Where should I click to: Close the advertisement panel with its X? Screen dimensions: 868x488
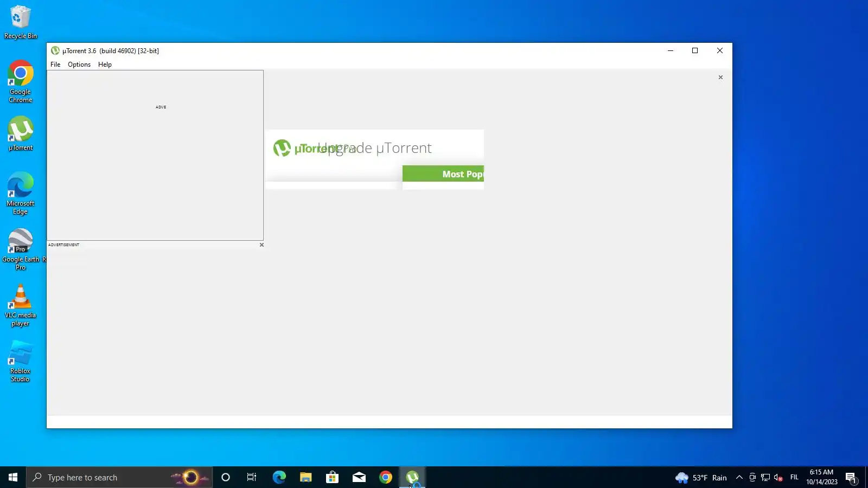261,245
